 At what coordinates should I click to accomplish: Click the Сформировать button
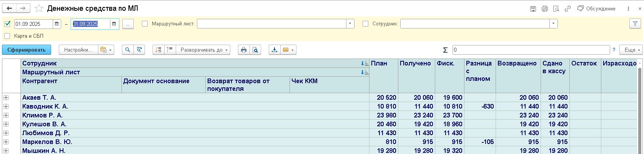(x=26, y=50)
